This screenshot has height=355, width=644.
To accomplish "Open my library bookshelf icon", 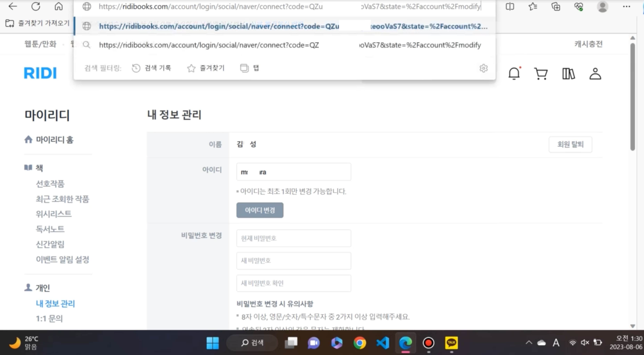I will (x=568, y=73).
